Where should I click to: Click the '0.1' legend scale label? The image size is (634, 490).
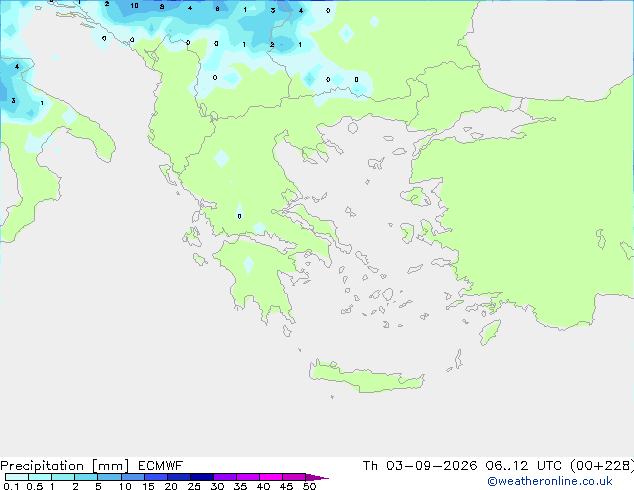pyautogui.click(x=11, y=486)
